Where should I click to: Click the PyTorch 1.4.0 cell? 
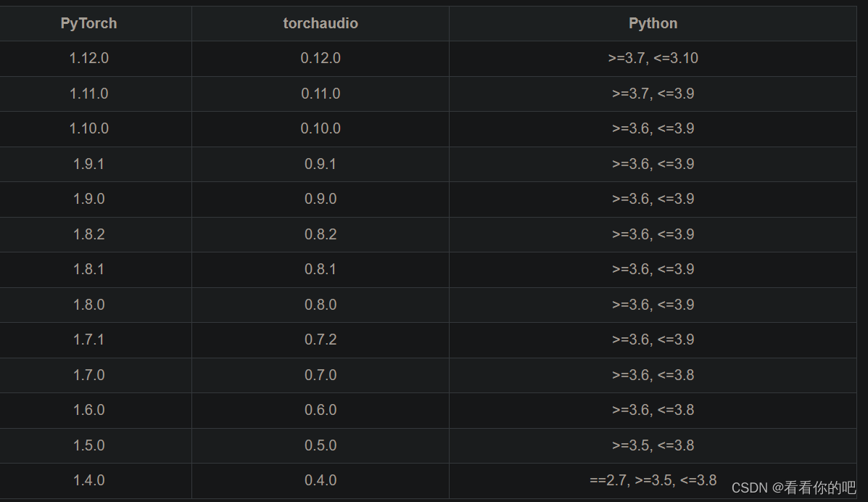(88, 480)
